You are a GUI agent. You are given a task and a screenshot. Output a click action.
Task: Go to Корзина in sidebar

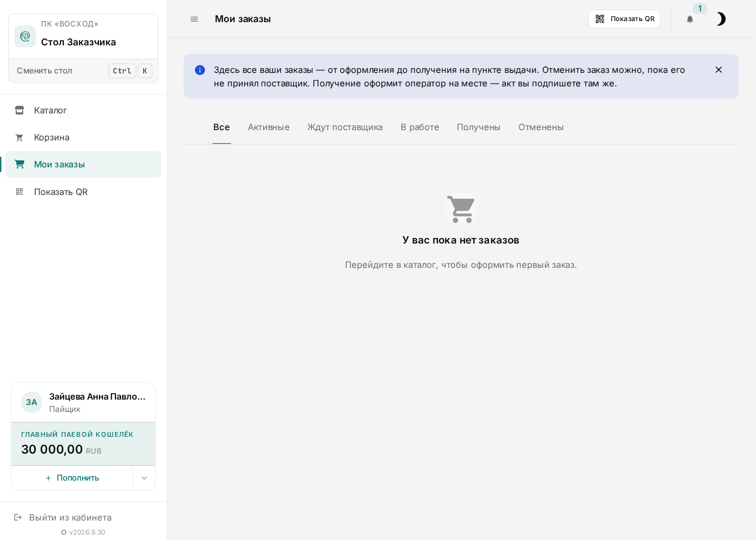coord(83,137)
